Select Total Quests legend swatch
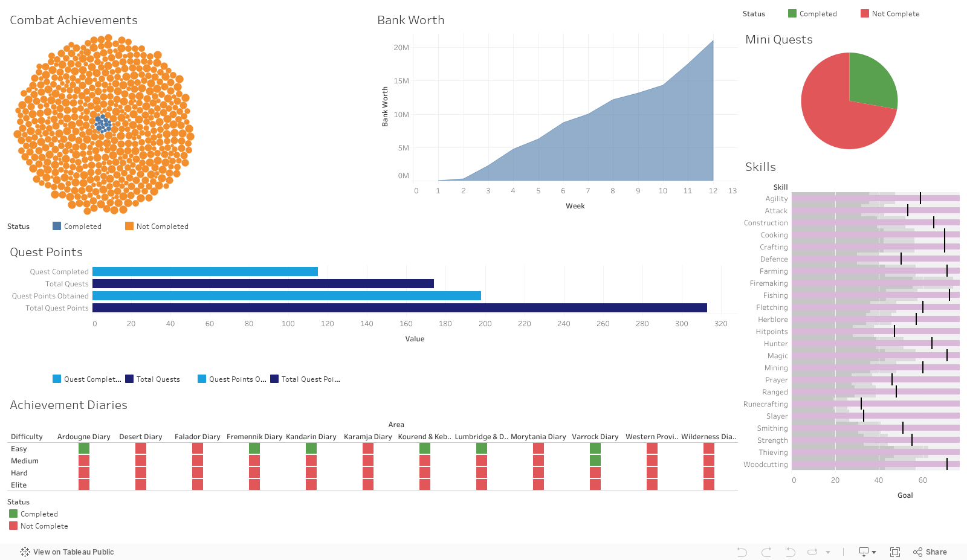The height and width of the screenshot is (560, 967). click(x=129, y=379)
